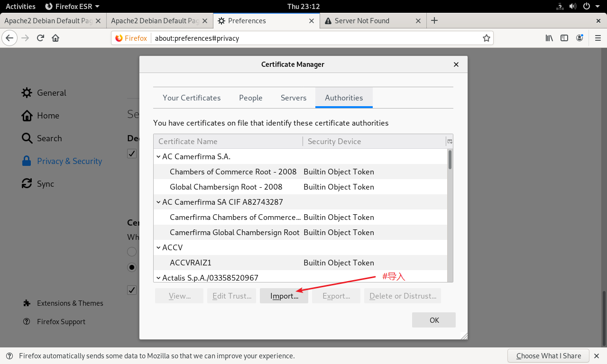Switch to the Servers tab
The height and width of the screenshot is (364, 607).
coord(294,98)
